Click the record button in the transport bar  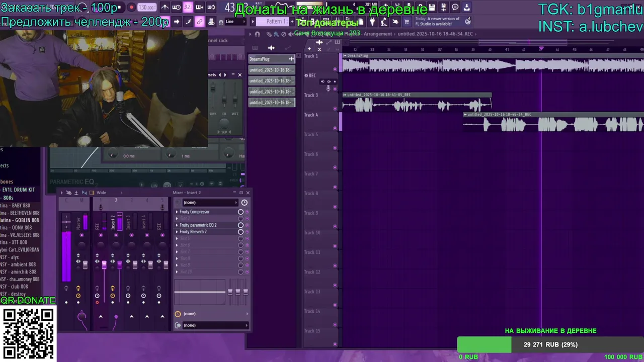pyautogui.click(x=131, y=8)
